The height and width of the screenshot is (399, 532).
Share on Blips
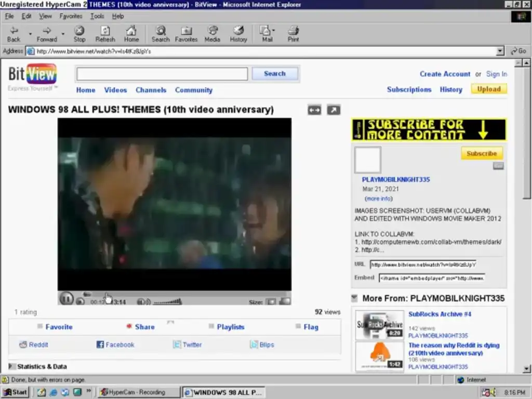[x=262, y=345]
